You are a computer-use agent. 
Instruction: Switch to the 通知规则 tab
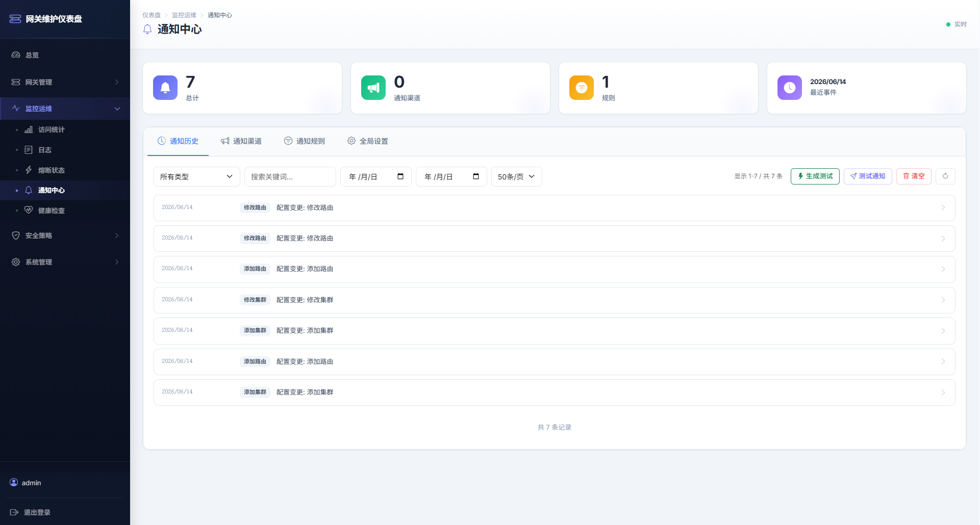(x=305, y=141)
